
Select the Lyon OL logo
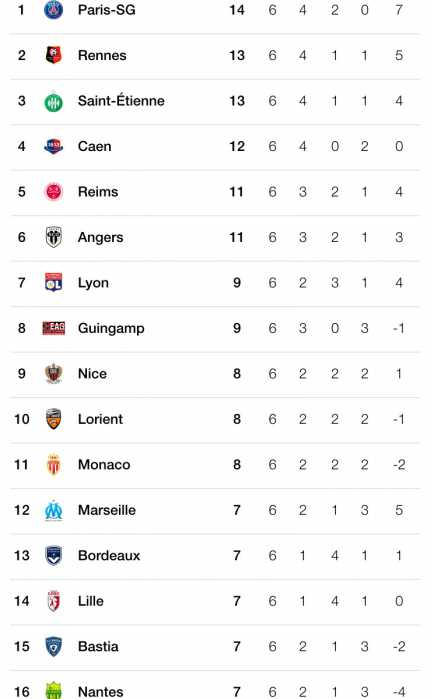click(53, 283)
